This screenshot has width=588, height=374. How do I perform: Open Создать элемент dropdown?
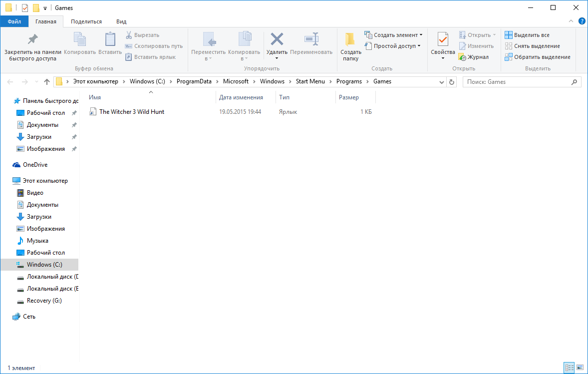pyautogui.click(x=393, y=35)
